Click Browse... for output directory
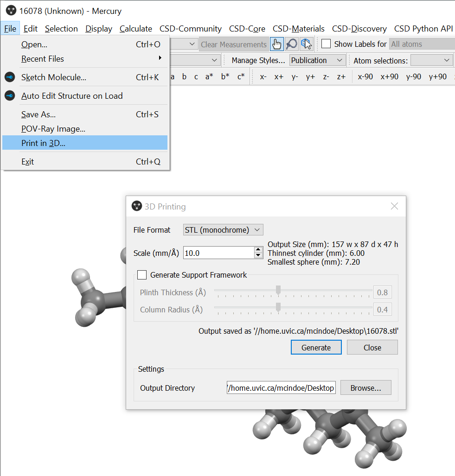The width and height of the screenshot is (455, 476). point(365,387)
